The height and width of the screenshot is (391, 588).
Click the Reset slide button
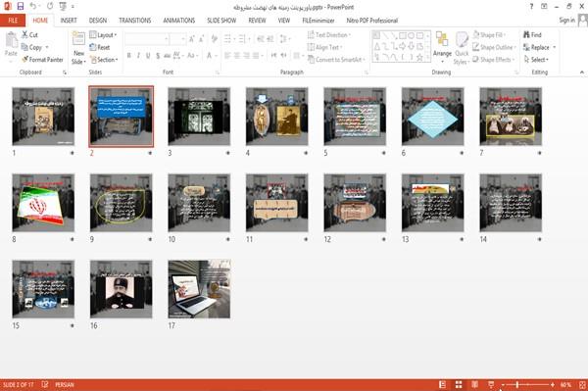(100, 47)
